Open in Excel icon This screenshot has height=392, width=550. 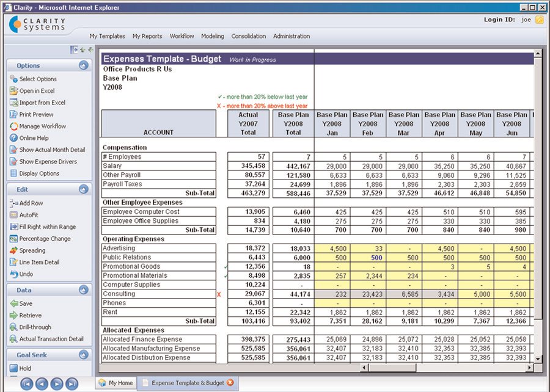(13, 91)
